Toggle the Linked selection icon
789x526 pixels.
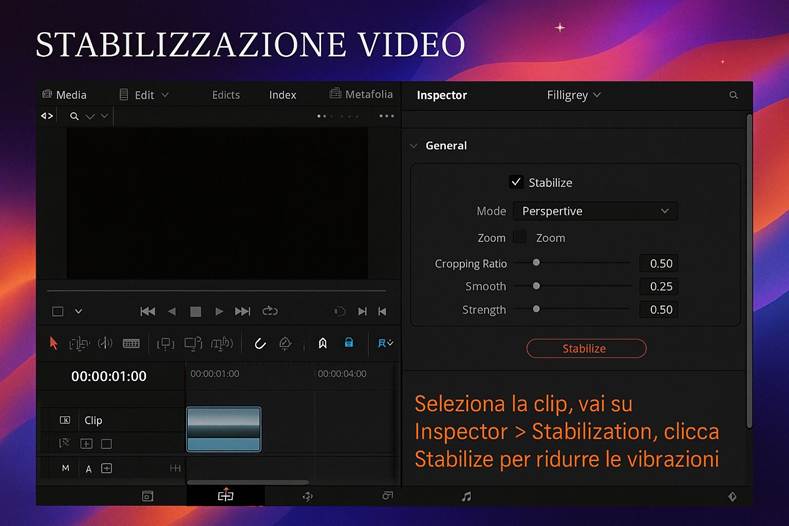[x=285, y=343]
